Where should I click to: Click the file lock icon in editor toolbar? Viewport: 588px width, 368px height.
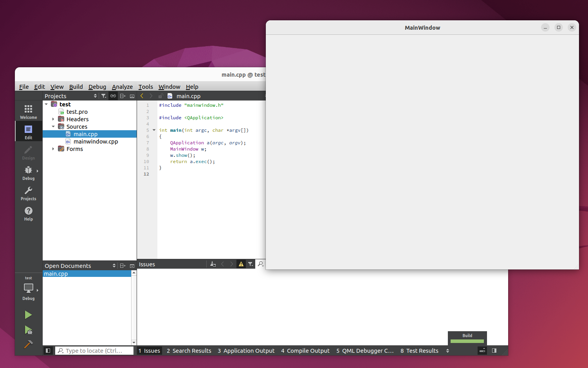[161, 96]
